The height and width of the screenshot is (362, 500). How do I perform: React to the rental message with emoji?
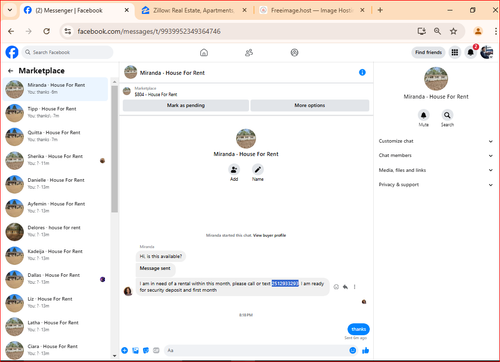click(336, 287)
